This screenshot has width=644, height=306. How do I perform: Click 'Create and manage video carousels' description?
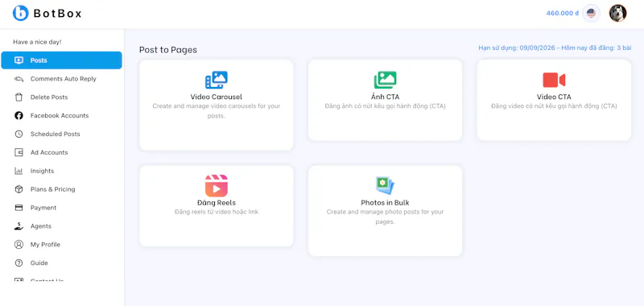pos(217,111)
